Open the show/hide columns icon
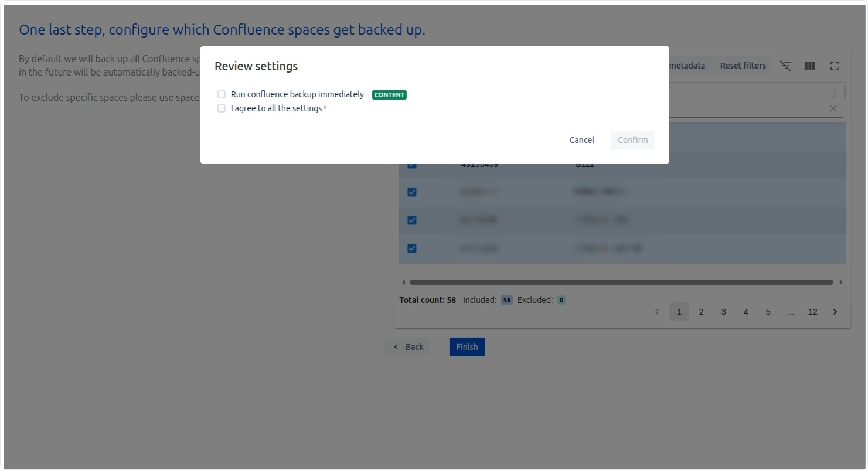The height and width of the screenshot is (470, 868). 809,66
